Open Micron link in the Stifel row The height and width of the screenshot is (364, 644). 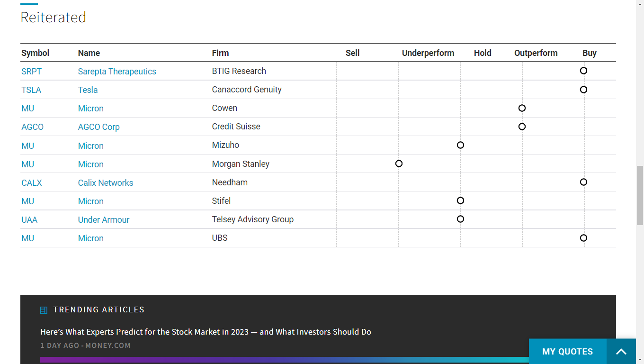(x=91, y=201)
